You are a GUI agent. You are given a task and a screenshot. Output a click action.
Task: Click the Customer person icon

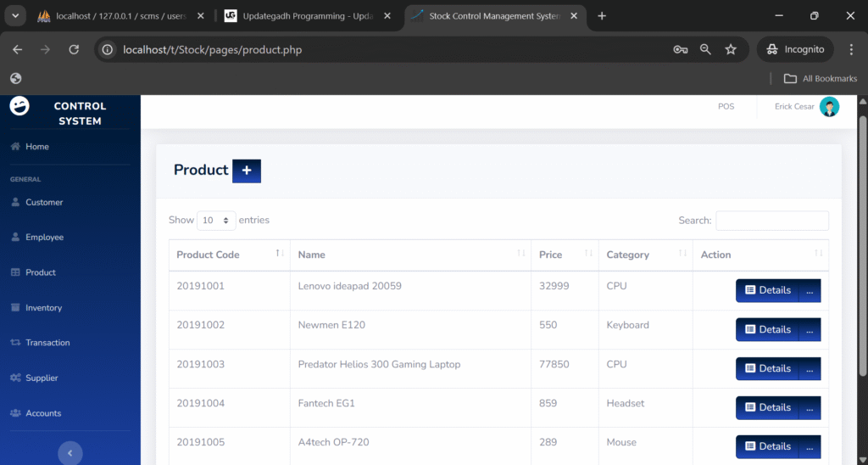point(15,202)
